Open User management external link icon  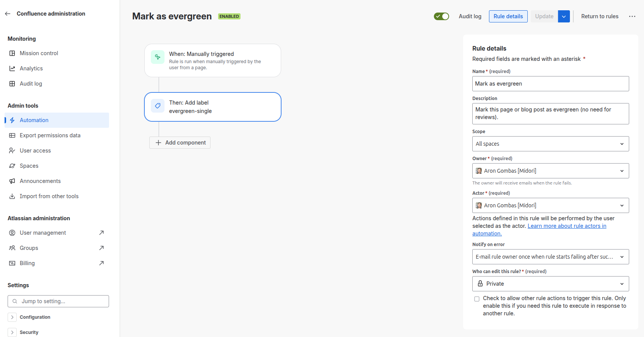(101, 233)
